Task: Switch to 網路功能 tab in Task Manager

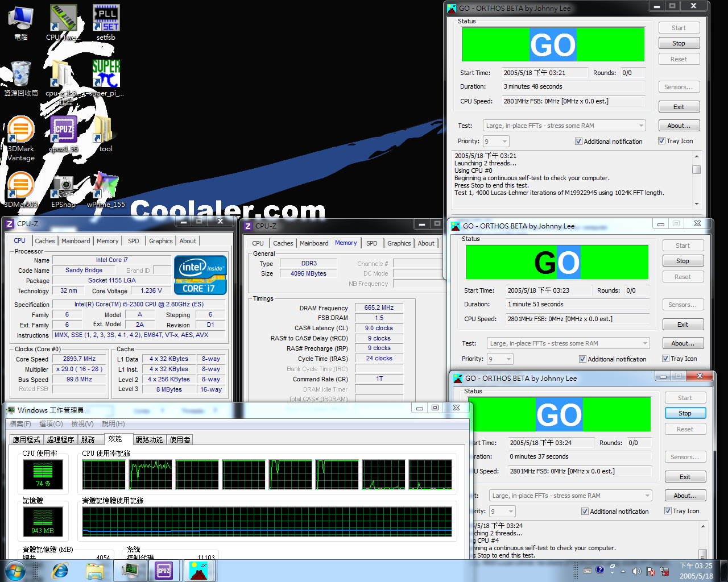Action: (149, 439)
